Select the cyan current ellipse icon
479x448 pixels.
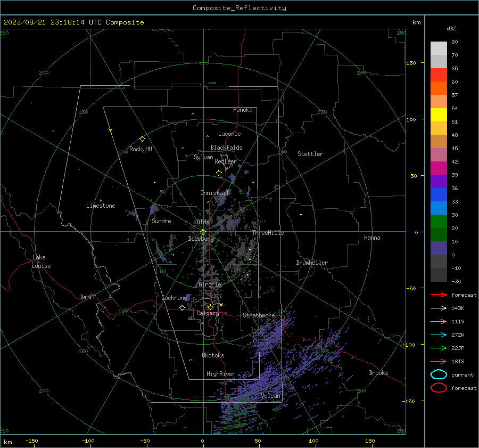click(439, 374)
